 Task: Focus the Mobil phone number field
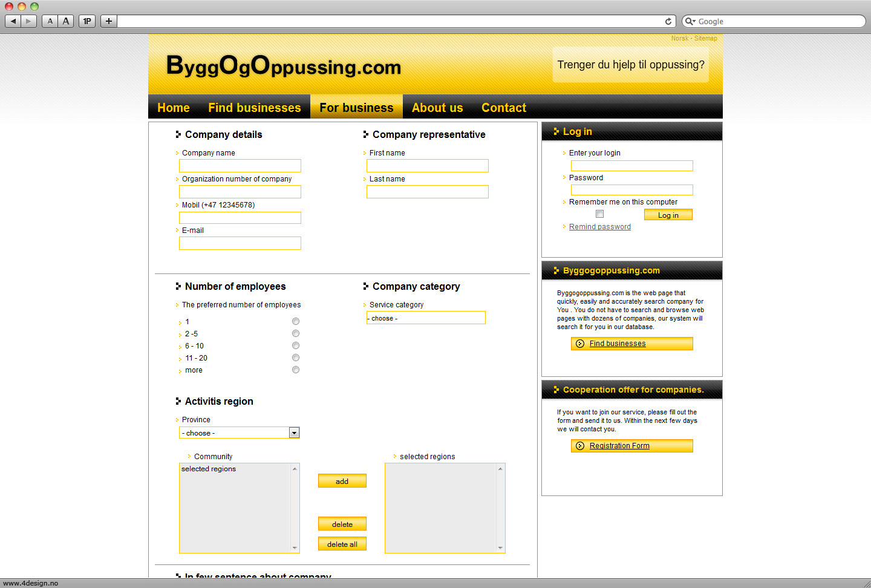(x=240, y=218)
